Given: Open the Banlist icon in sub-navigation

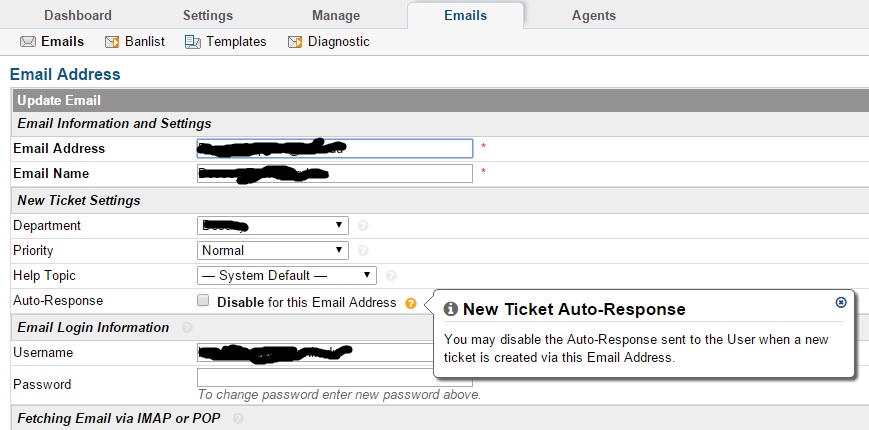Looking at the screenshot, I should point(112,42).
